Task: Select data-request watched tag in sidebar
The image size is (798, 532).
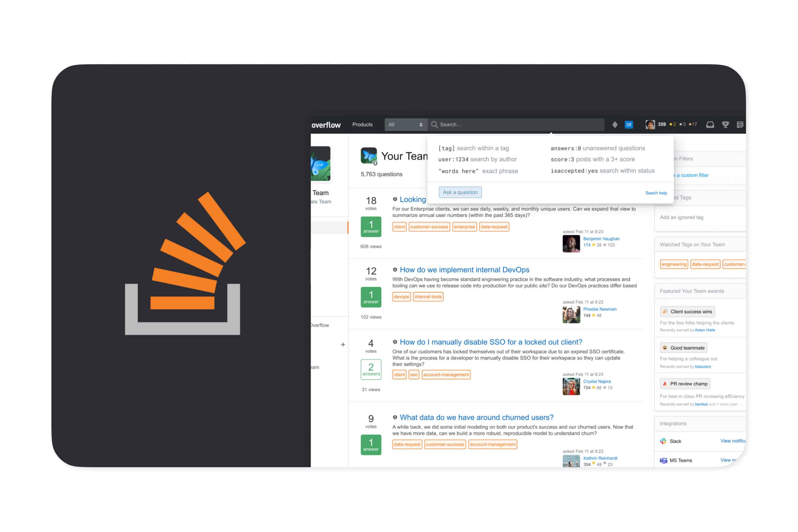Action: coord(705,264)
